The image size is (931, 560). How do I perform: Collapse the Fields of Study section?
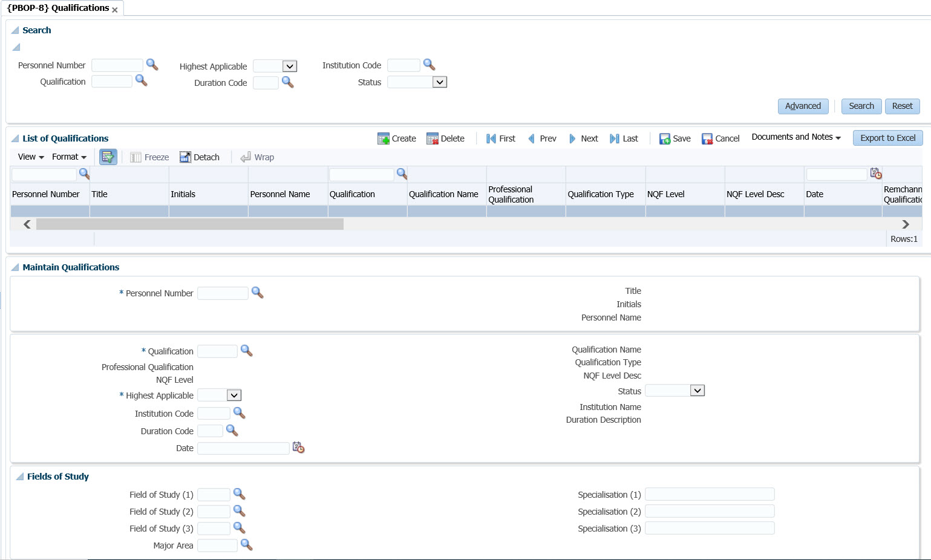(x=19, y=477)
